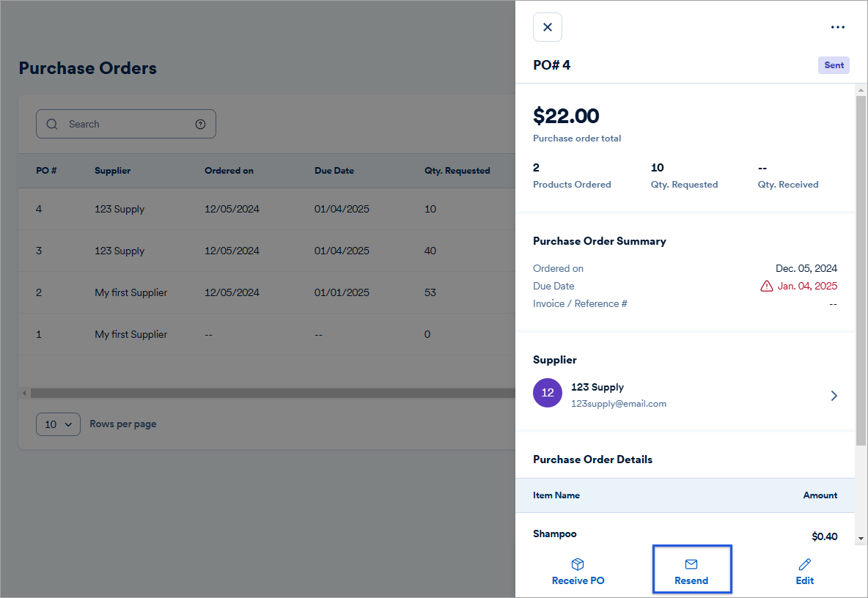Image resolution: width=868 pixels, height=598 pixels.
Task: Click the panel's scroll-down arrow
Action: (861, 538)
